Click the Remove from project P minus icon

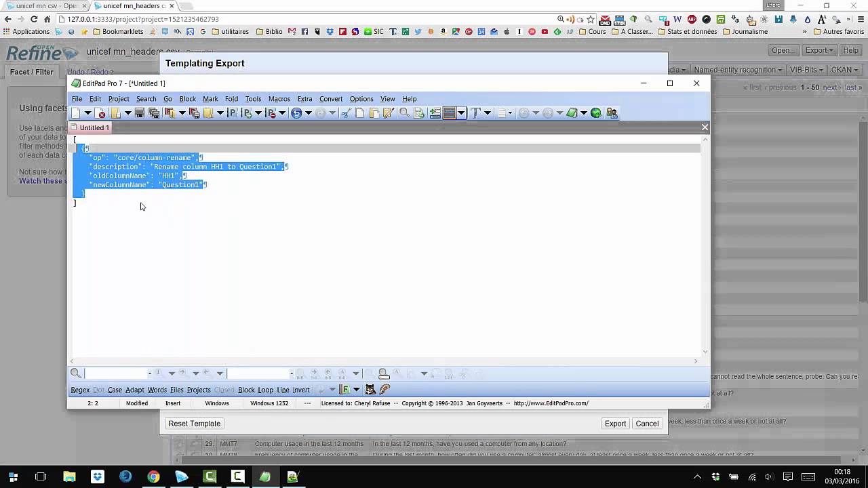click(x=271, y=113)
